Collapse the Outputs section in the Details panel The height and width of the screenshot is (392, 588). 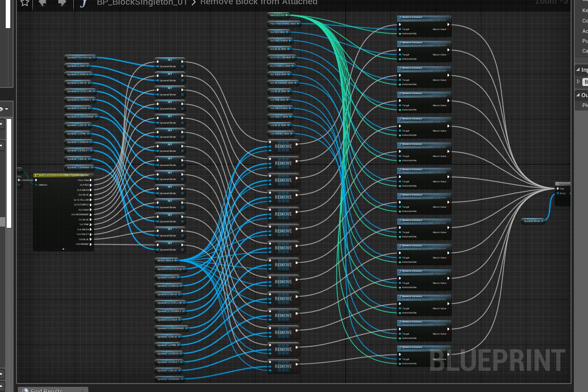[x=579, y=95]
